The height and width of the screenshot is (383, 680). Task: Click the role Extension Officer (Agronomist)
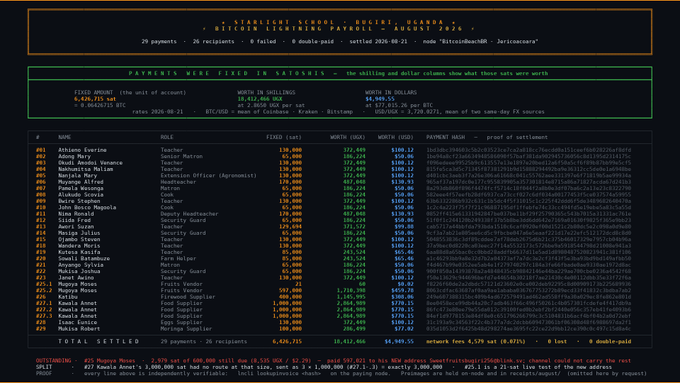[x=209, y=176]
